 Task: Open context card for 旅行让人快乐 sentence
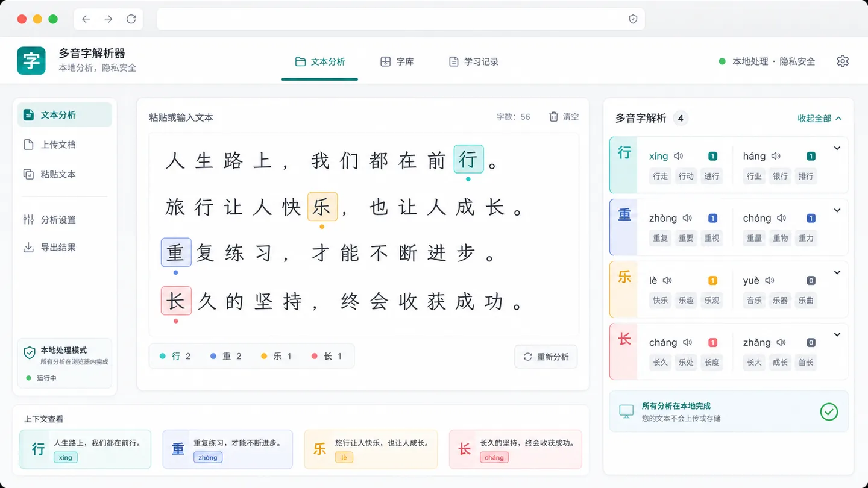(x=371, y=449)
